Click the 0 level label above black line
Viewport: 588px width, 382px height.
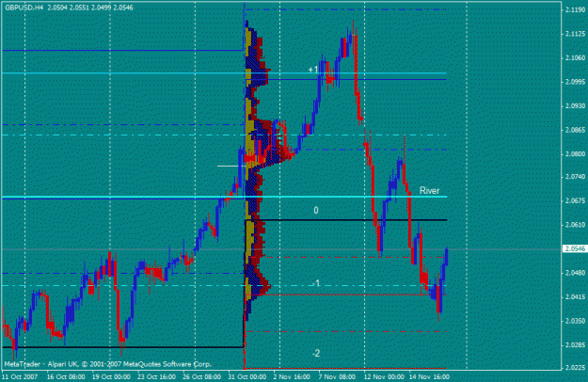[x=316, y=211]
